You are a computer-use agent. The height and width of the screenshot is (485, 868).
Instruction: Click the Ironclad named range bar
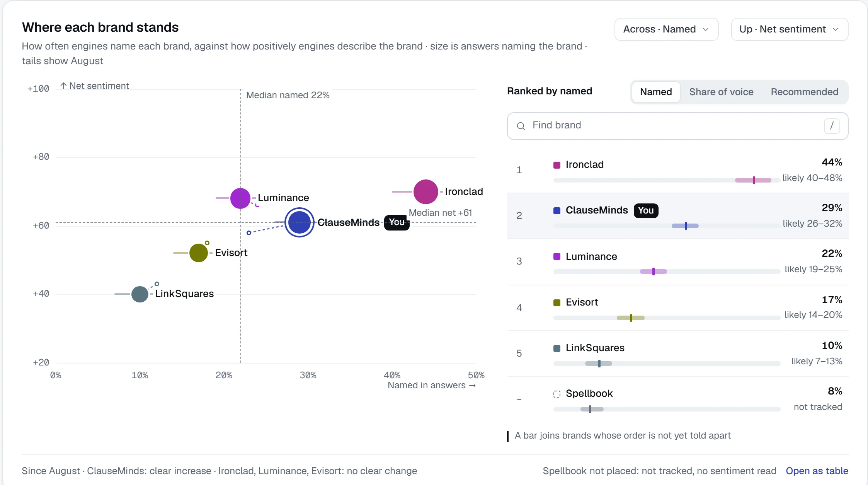[x=753, y=180]
